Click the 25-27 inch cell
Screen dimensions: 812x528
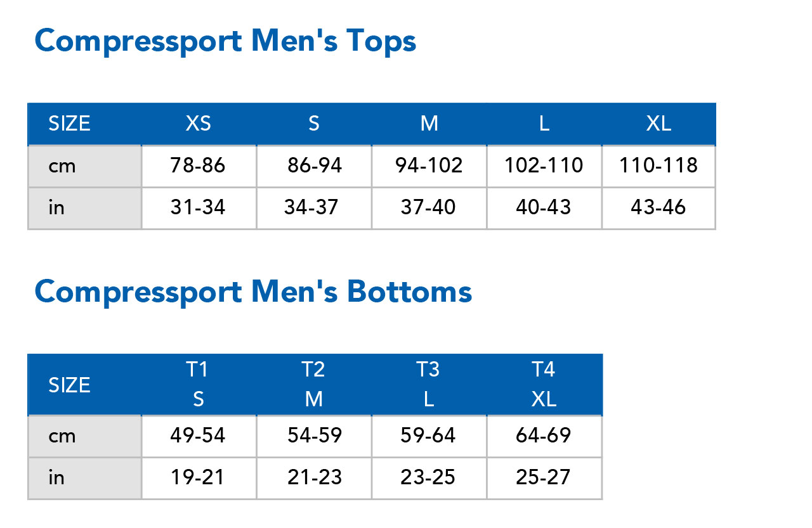[544, 477]
